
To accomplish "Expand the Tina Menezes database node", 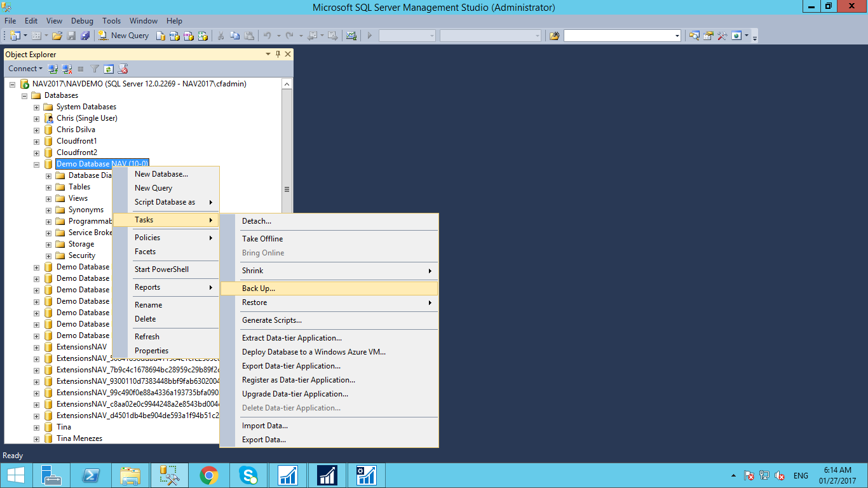I will (x=36, y=438).
